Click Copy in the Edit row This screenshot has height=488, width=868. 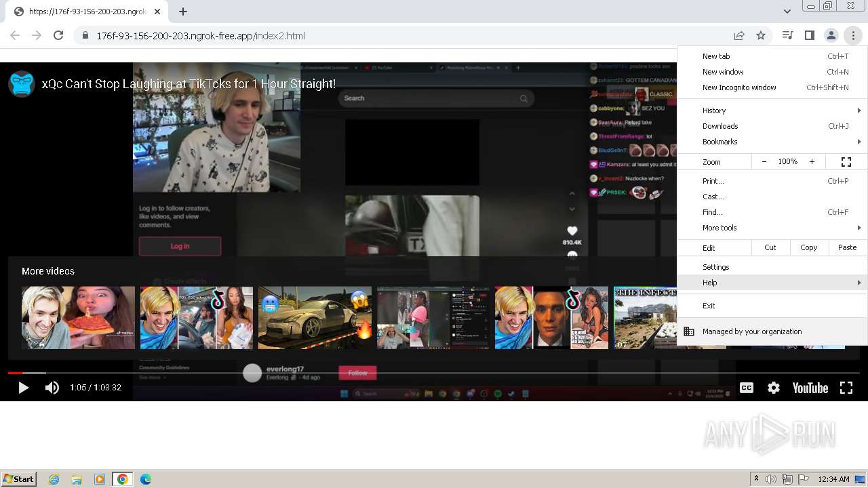click(x=808, y=247)
